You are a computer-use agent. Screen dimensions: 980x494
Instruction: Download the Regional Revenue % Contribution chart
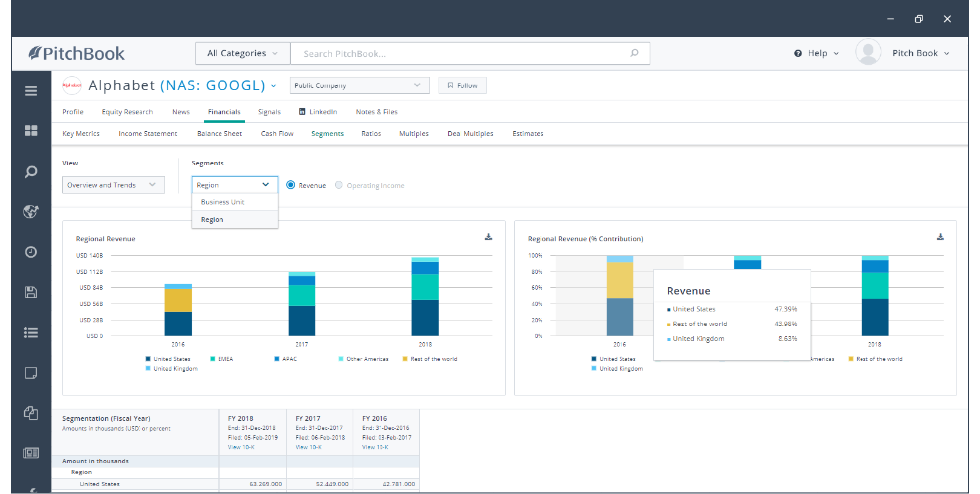[940, 237]
